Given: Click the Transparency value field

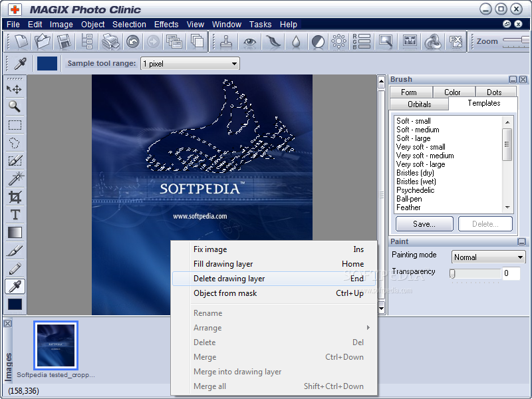Looking at the screenshot, I should pyautogui.click(x=510, y=273).
